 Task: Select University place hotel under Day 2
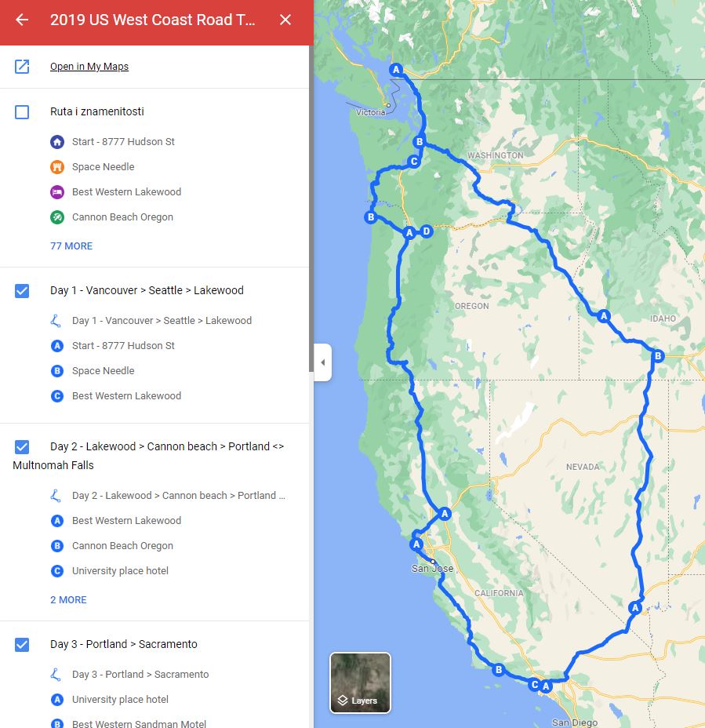click(120, 570)
